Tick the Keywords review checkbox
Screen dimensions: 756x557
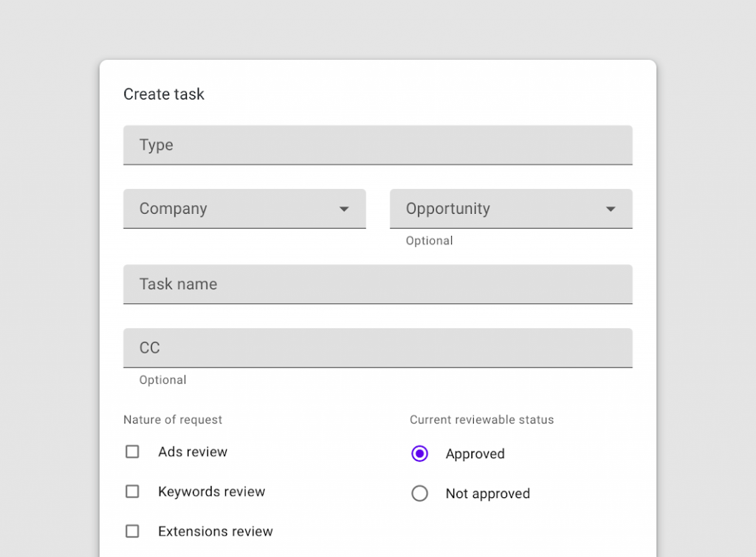coord(132,491)
